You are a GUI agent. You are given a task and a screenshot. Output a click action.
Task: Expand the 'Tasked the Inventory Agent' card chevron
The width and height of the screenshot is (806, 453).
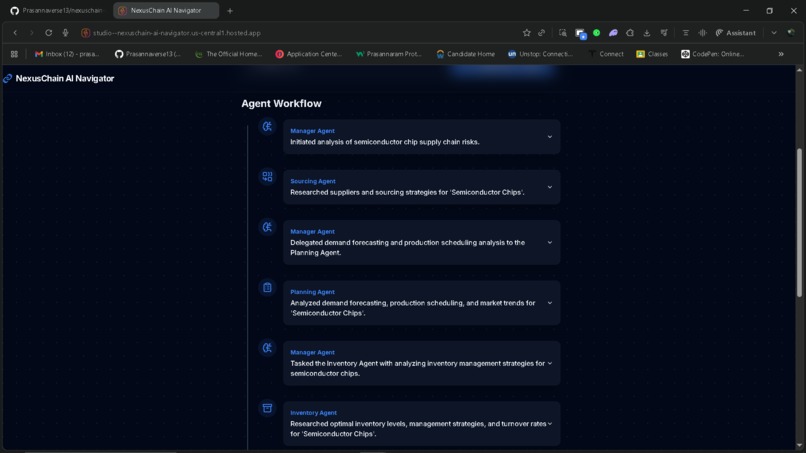click(x=549, y=363)
